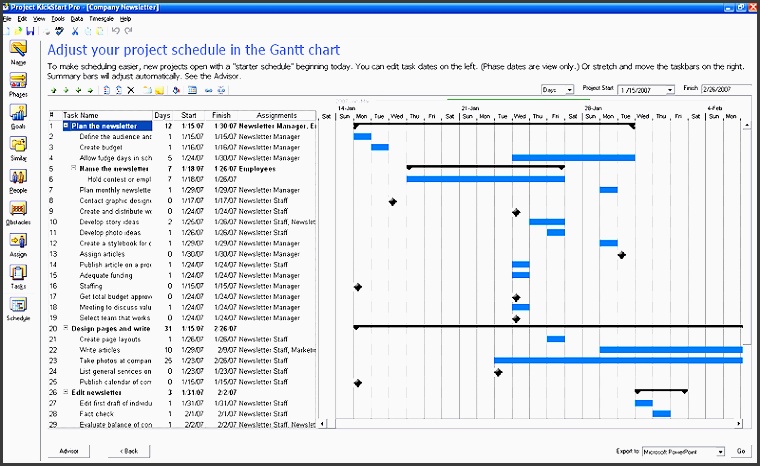Open the Goals step icon

point(18,116)
